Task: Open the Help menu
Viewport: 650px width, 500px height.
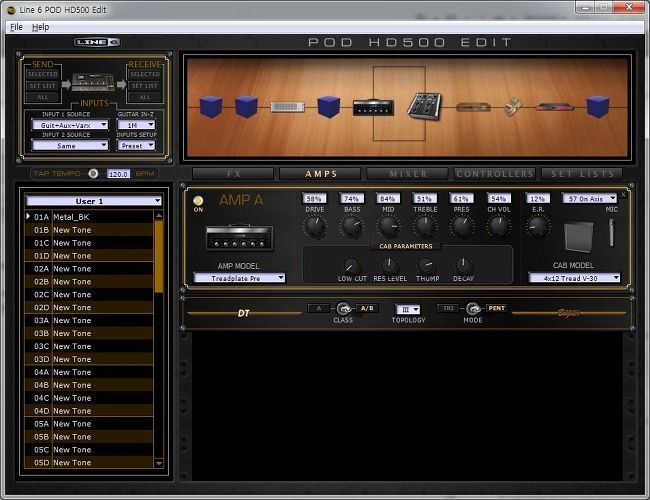Action: point(41,27)
